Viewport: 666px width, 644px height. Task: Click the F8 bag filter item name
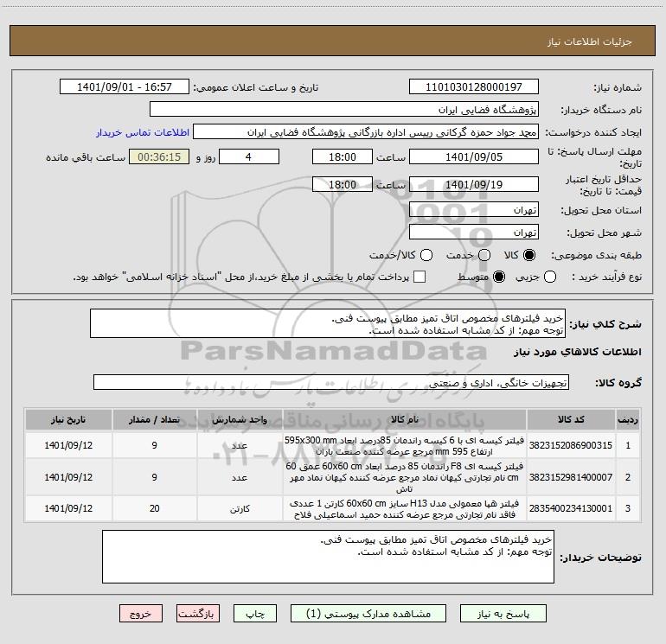(405, 477)
